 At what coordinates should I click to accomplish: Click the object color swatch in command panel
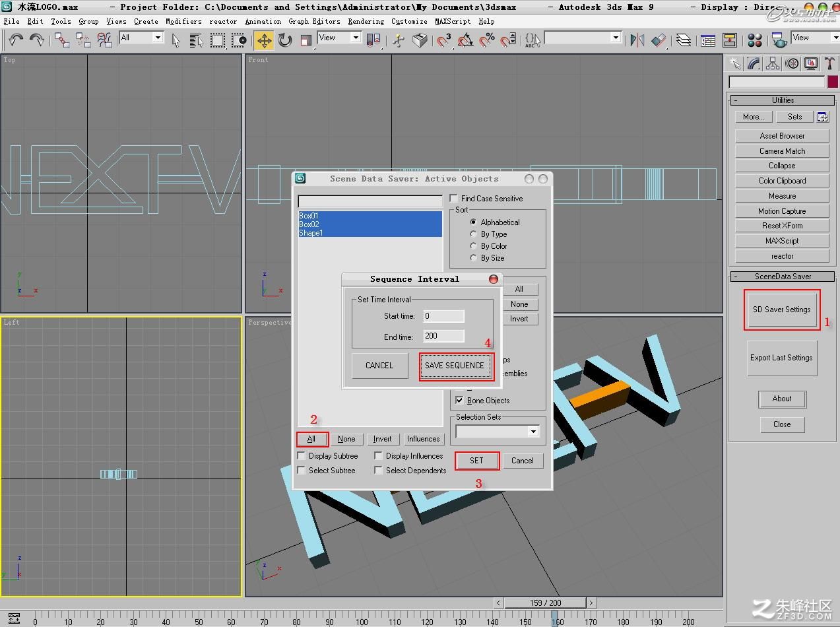tap(833, 82)
